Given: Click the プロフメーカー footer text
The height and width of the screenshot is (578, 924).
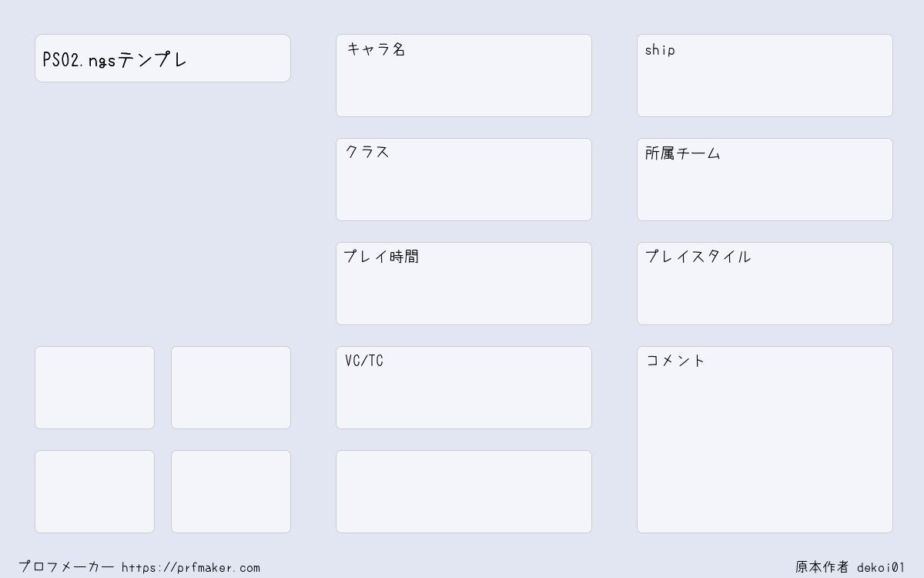Looking at the screenshot, I should [x=66, y=567].
